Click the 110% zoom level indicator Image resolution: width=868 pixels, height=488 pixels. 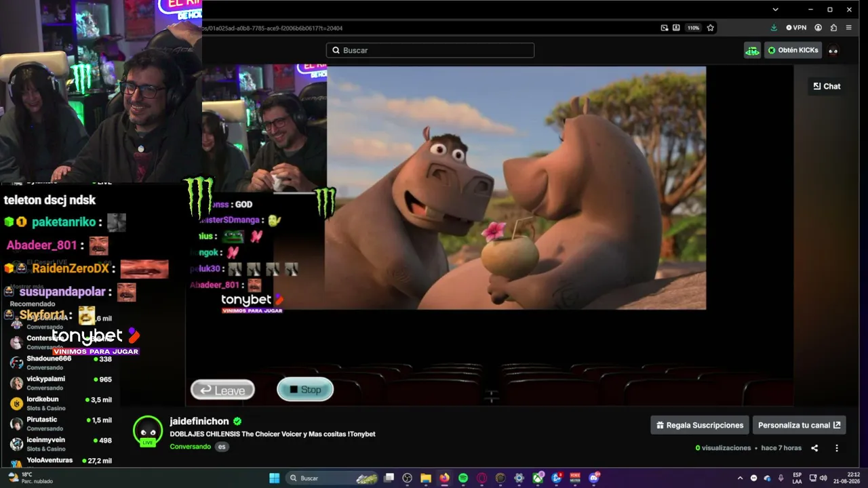coord(693,28)
